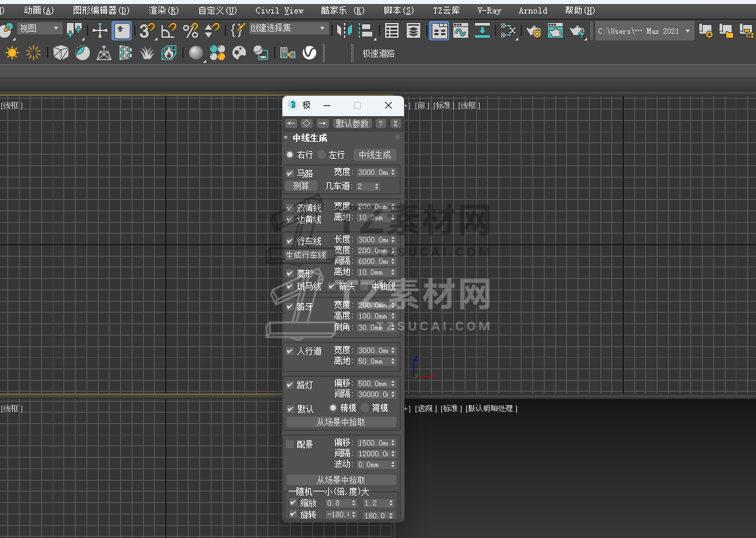Open the project path Max 2021 dropdown
Image resolution: width=756 pixels, height=538 pixels.
645,31
